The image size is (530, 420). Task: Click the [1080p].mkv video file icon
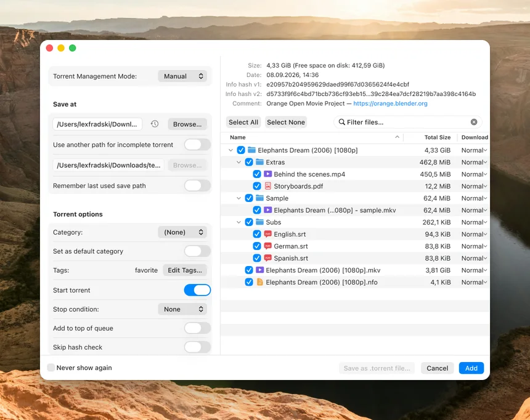pos(259,270)
